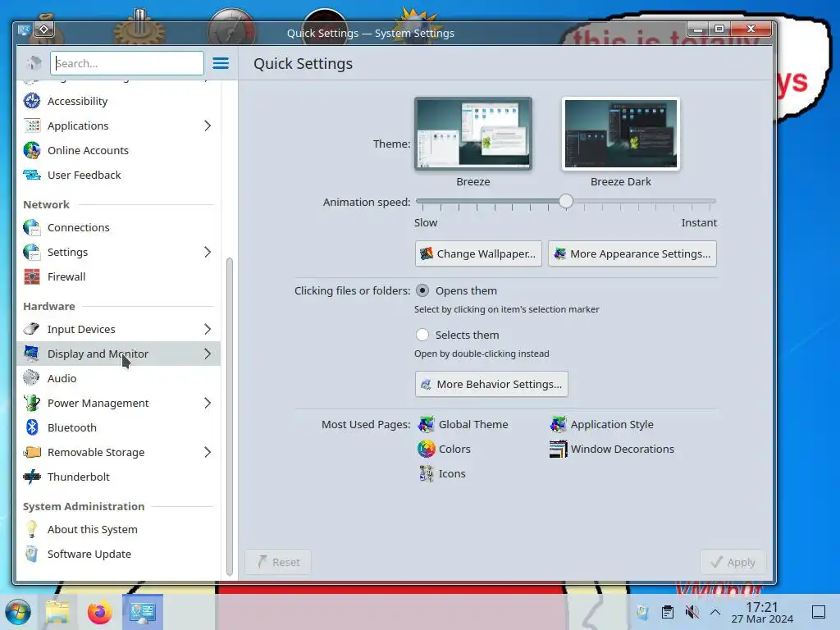
Task: Expand the Removable Storage chevron
Action: point(208,452)
